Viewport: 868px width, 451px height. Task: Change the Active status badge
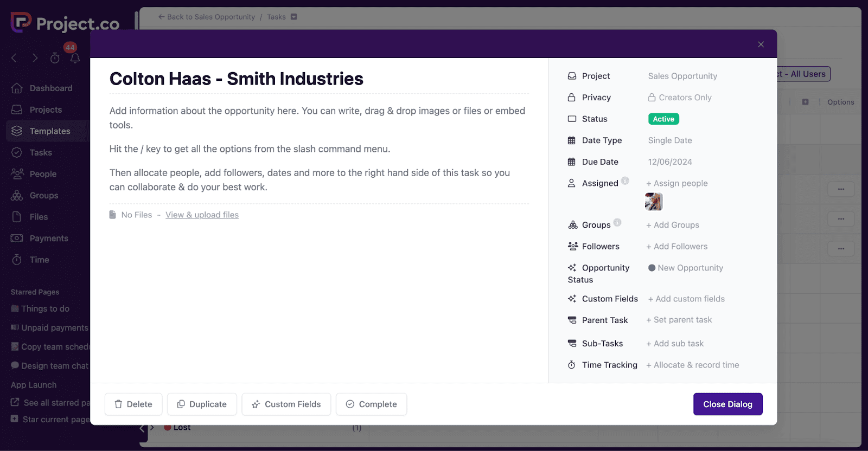tap(663, 119)
